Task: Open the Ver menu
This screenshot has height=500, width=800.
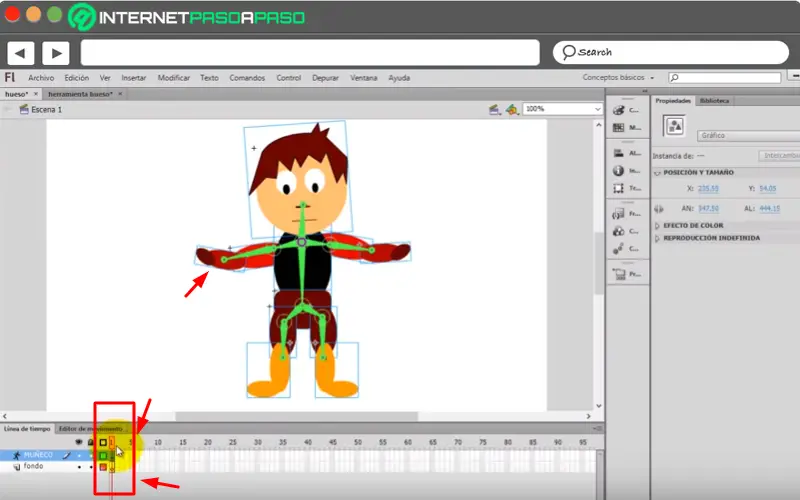Action: (105, 78)
